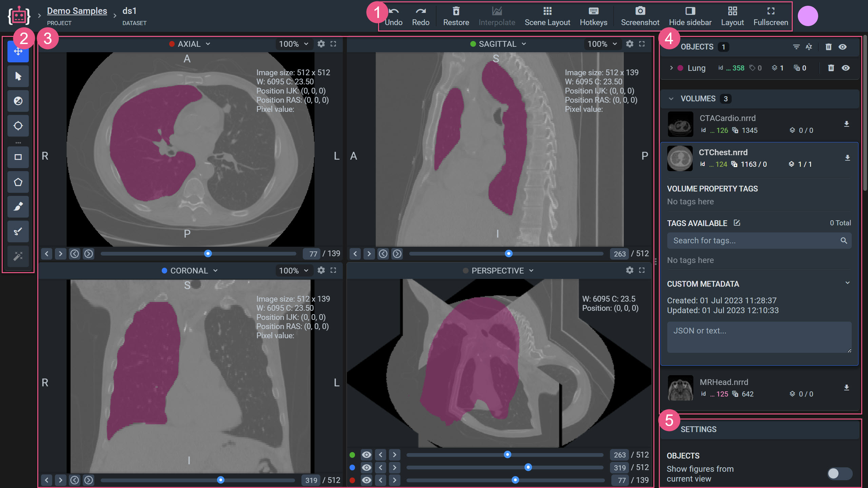Viewport: 868px width, 488px height.
Task: Delete the Lung object
Action: tap(831, 68)
